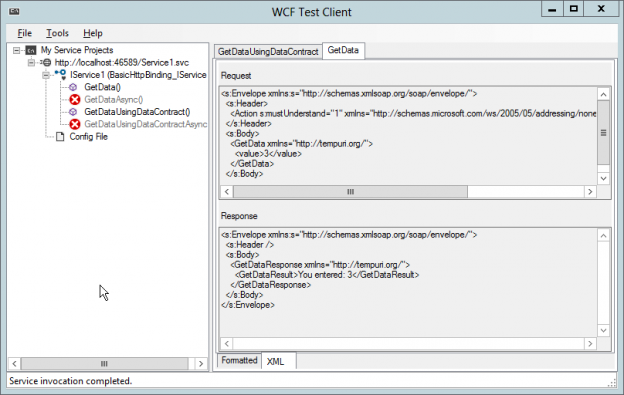Click the Request pane scroll down arrow

pos(603,178)
